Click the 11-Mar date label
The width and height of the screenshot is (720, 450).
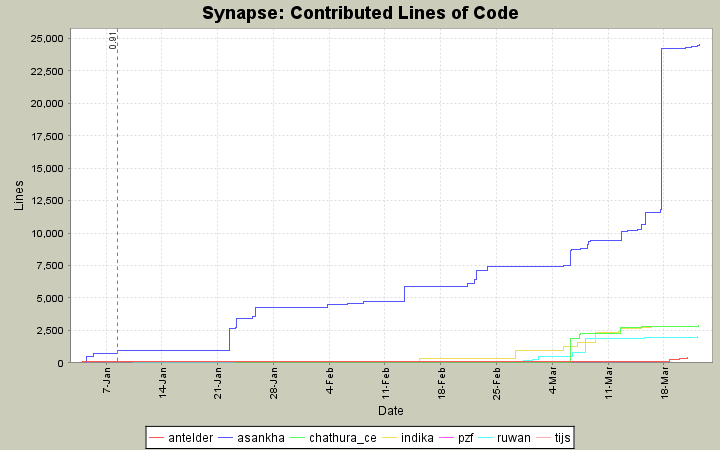[x=608, y=382]
